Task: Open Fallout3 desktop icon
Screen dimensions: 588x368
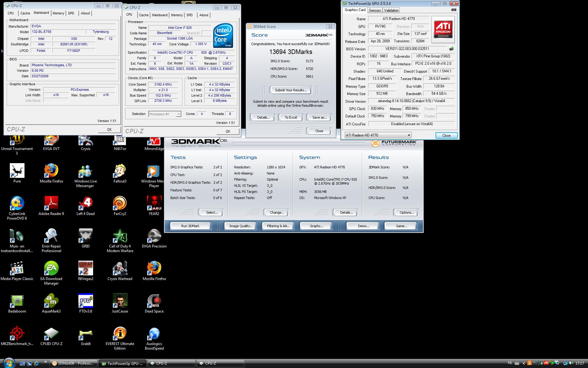Action: (120, 173)
